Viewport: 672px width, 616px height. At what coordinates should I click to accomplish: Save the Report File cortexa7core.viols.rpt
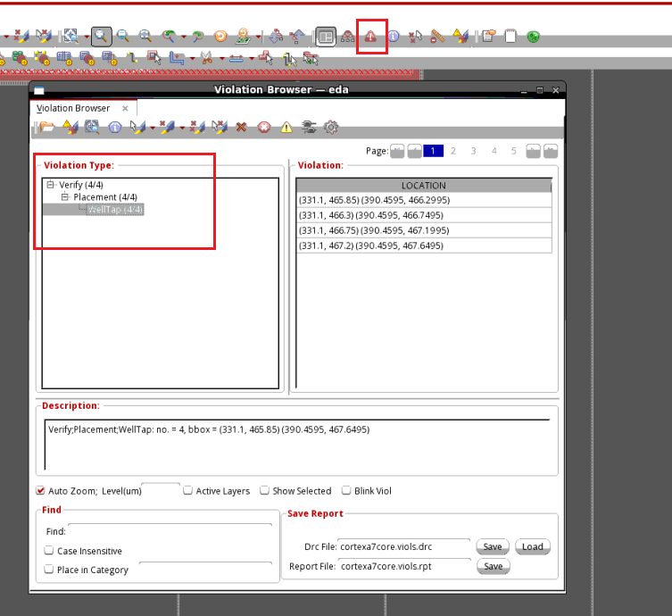click(494, 566)
